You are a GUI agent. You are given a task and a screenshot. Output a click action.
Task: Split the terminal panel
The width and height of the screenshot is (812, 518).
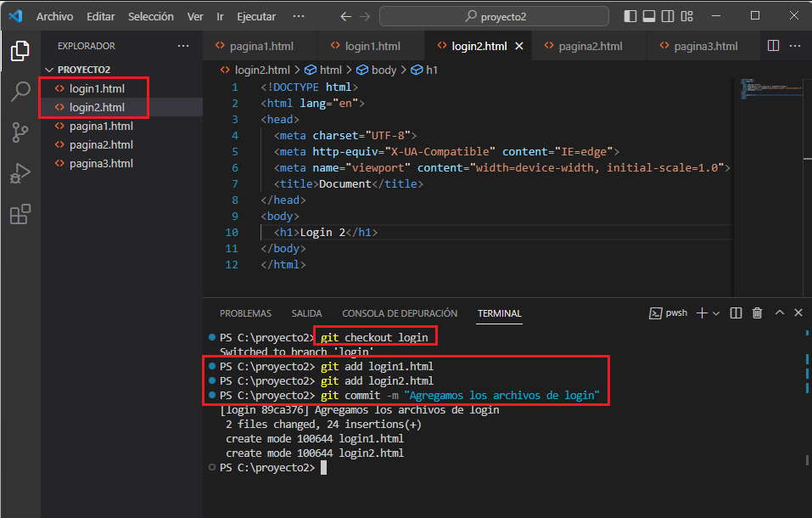736,313
